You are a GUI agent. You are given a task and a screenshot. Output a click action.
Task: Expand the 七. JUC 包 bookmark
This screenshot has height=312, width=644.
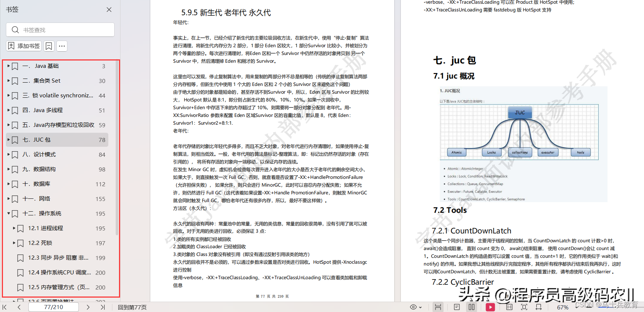8,140
